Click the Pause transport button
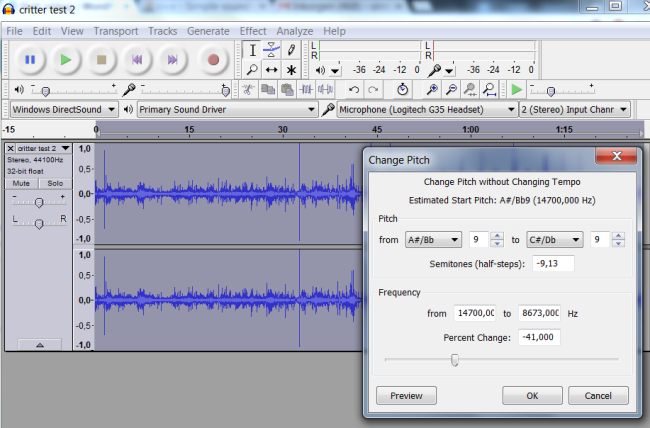 tap(29, 60)
